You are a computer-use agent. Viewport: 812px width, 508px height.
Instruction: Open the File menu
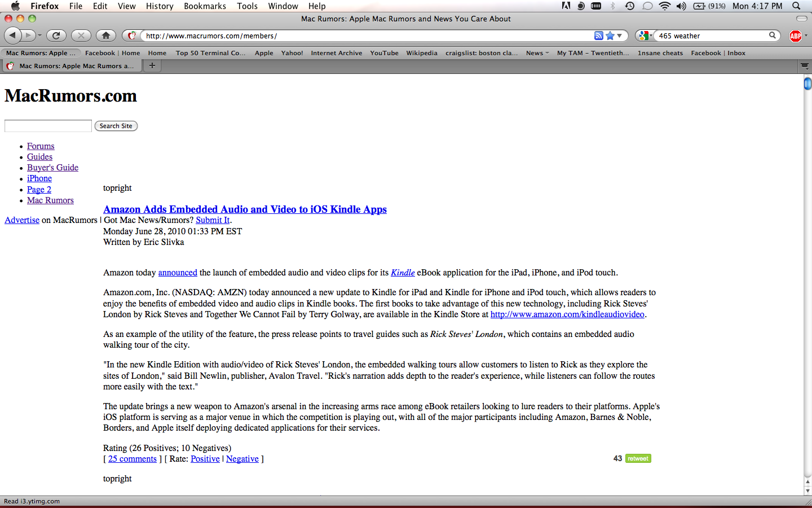[76, 6]
